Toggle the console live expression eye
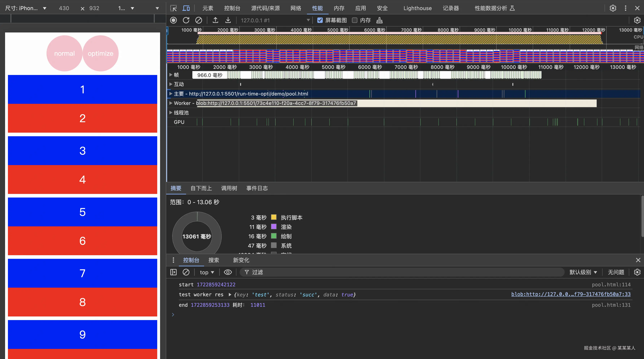Image resolution: width=644 pixels, height=359 pixels. (x=228, y=272)
